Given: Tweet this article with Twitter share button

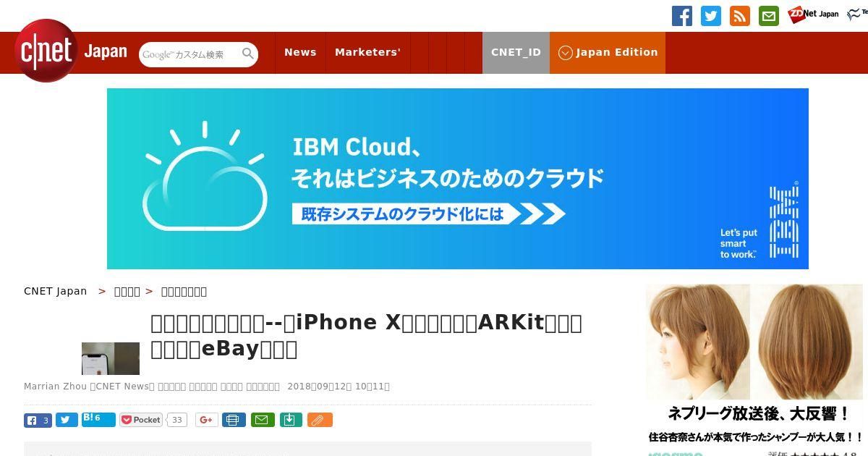Looking at the screenshot, I should [67, 420].
